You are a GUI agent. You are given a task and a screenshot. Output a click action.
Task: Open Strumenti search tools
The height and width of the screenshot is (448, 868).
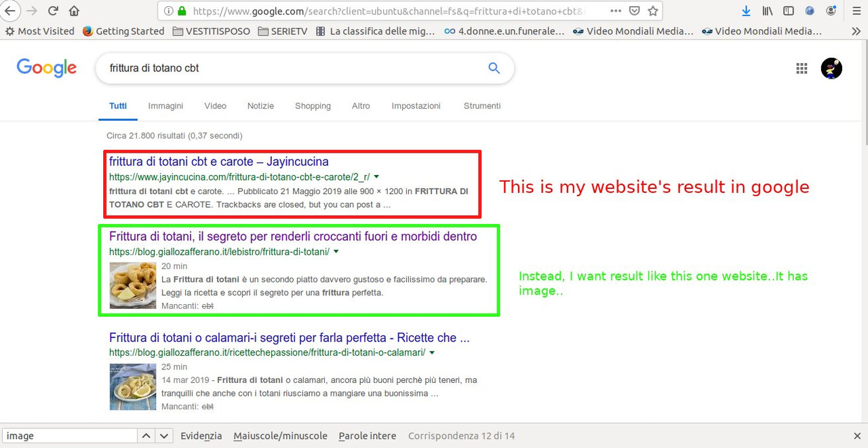point(482,106)
